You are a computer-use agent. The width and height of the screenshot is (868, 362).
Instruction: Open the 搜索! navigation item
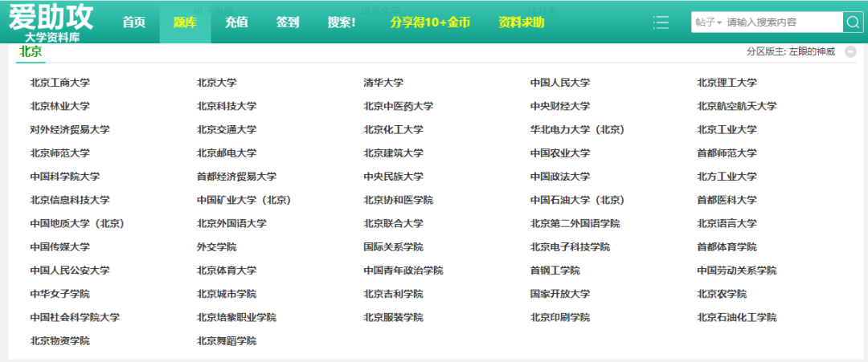(342, 22)
